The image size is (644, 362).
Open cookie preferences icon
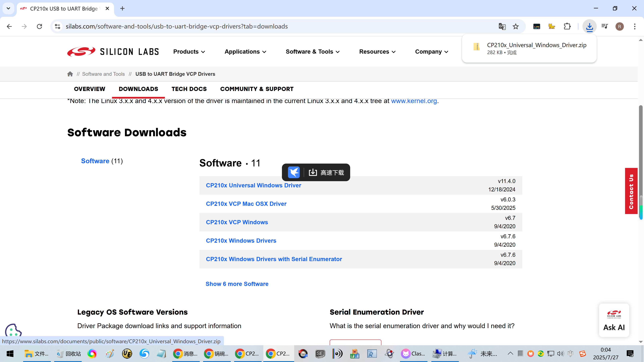[13, 330]
